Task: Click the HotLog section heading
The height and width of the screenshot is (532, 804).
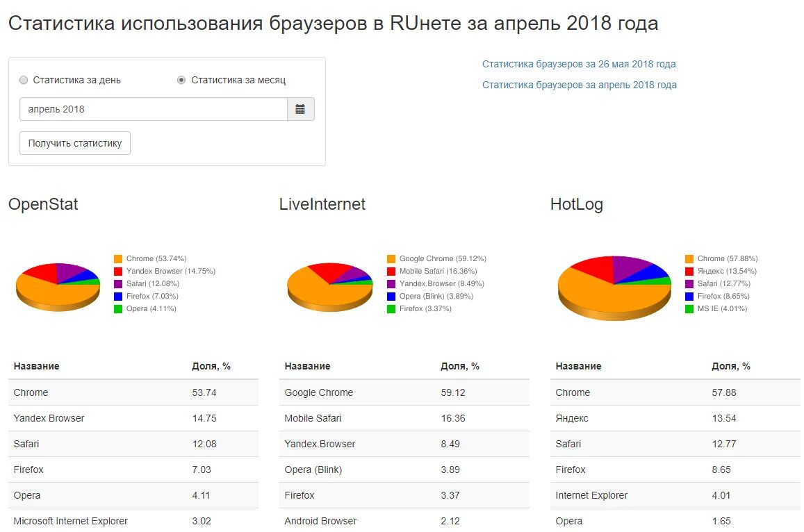Action: tap(576, 204)
